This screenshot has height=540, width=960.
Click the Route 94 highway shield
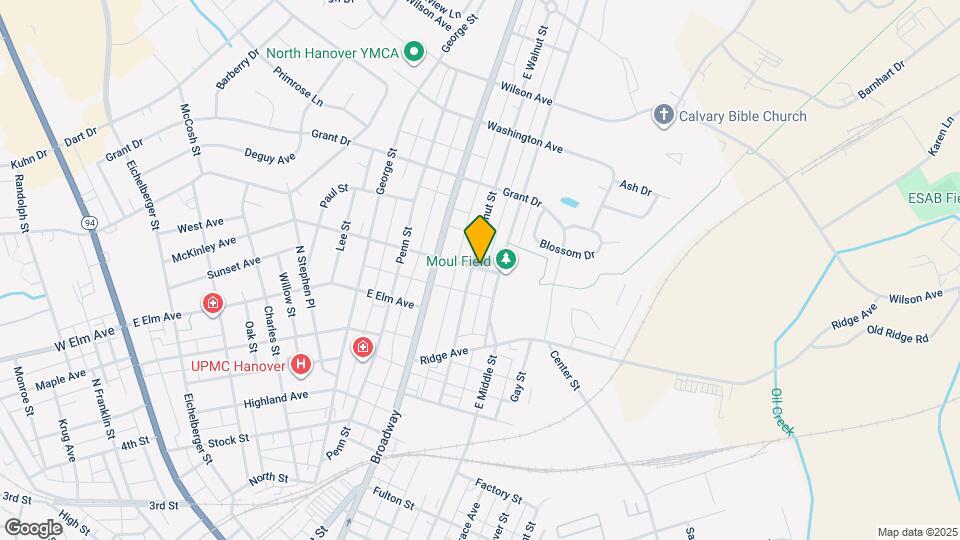pos(90,223)
